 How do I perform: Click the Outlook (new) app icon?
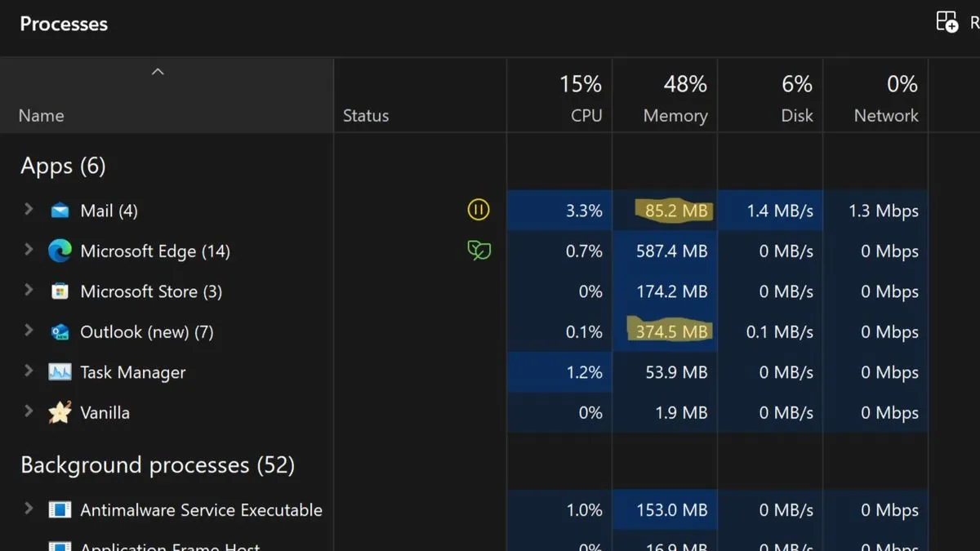click(59, 332)
